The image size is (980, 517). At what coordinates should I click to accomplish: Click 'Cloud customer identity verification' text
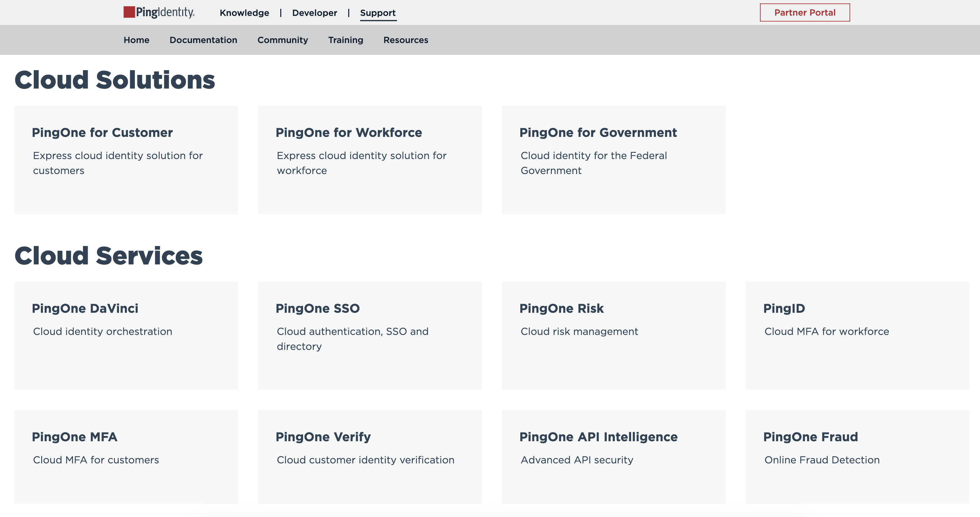pos(365,460)
